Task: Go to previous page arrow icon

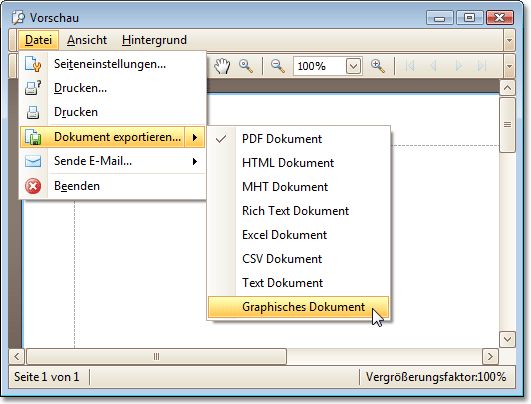Action: coord(433,66)
